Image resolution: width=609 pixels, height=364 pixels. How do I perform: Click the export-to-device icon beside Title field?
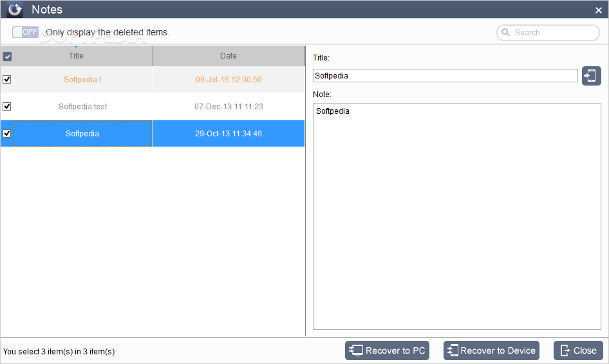(x=591, y=76)
